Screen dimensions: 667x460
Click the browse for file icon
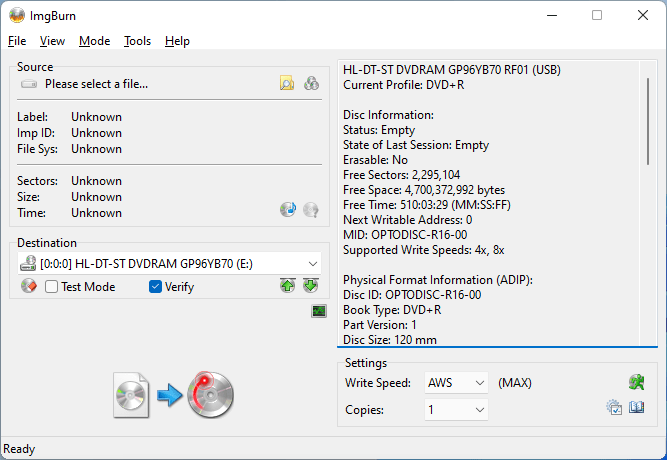tap(287, 83)
